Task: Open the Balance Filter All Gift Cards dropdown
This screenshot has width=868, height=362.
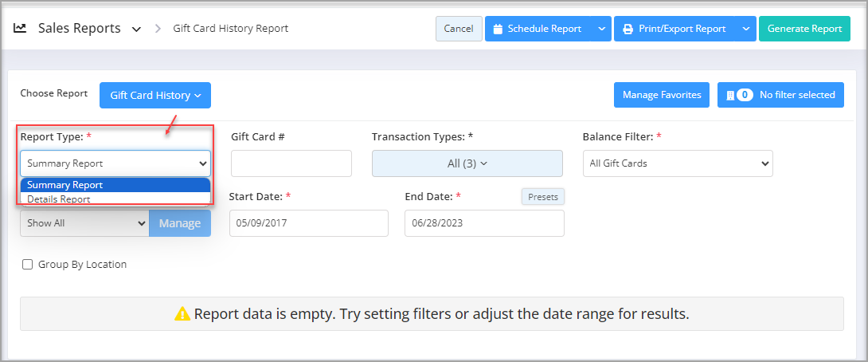Action: [678, 163]
